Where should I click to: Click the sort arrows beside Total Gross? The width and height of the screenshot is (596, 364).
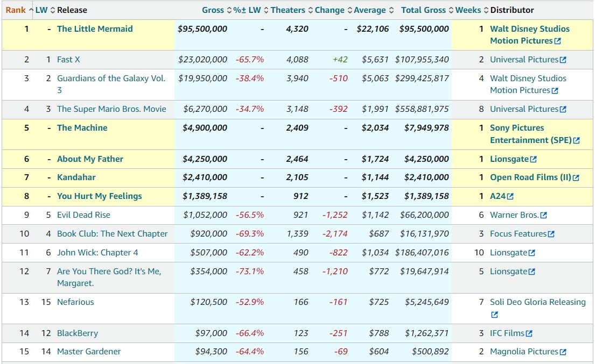click(451, 10)
